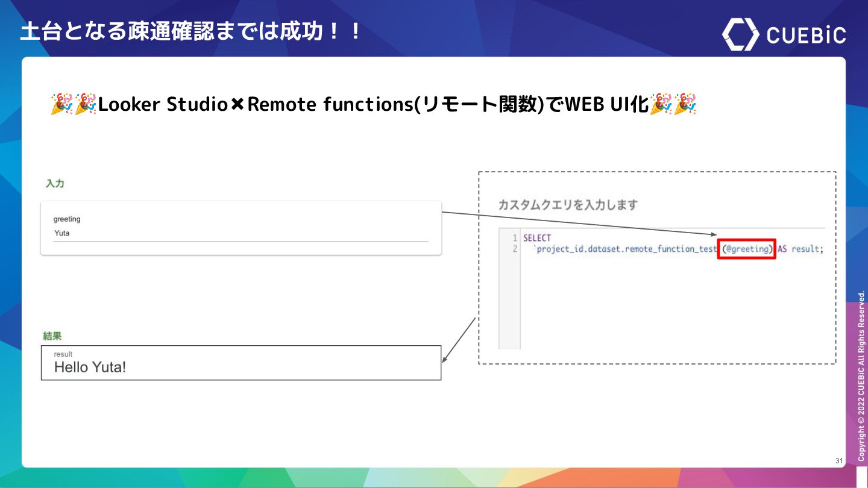Viewport: 868px width, 488px height.
Task: Click the right party popper emojis
Action: [673, 104]
